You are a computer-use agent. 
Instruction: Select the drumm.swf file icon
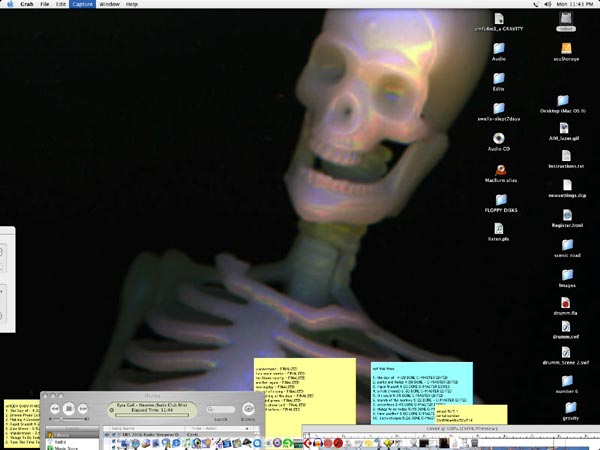tap(566, 327)
